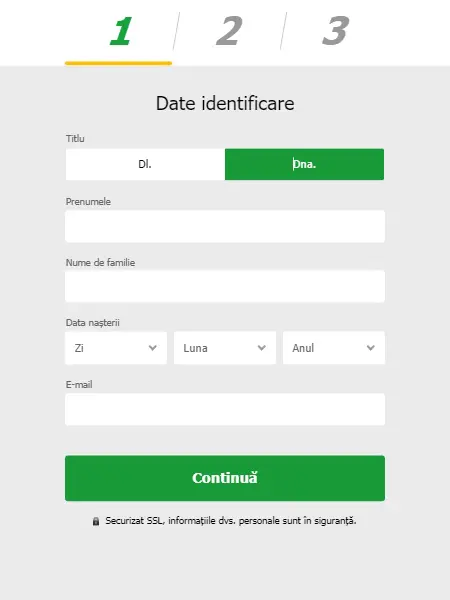Go to step 1 tab
The image size is (450, 600).
(x=121, y=31)
